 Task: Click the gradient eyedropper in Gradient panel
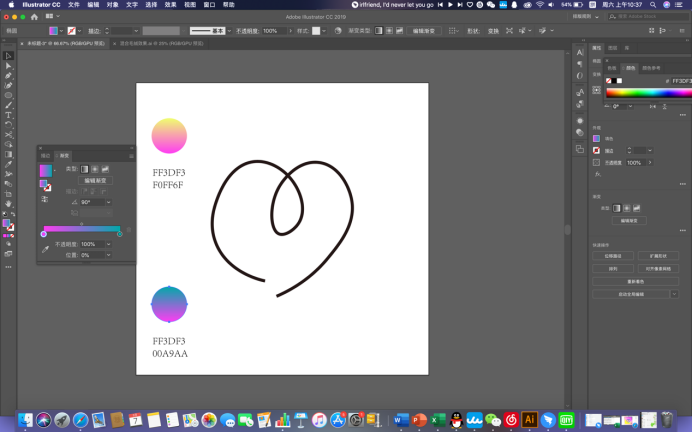pyautogui.click(x=45, y=249)
